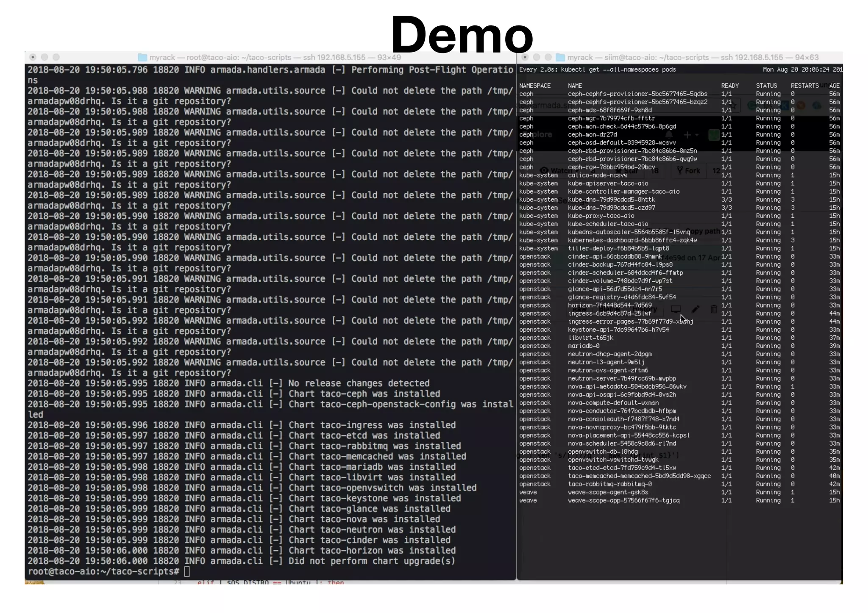This screenshot has height=613, width=868.
Task: Minimize the left terminal window
Action: coord(45,57)
